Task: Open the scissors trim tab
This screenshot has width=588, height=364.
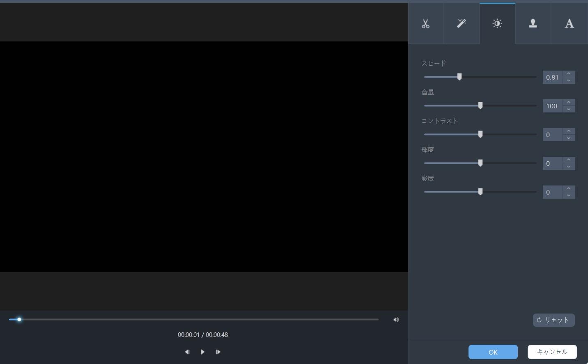Action: click(426, 23)
